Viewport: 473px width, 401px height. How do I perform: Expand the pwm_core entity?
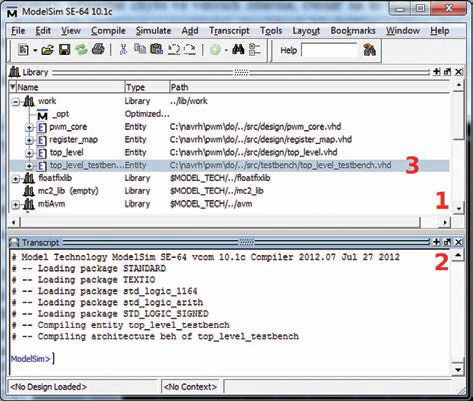[29, 127]
